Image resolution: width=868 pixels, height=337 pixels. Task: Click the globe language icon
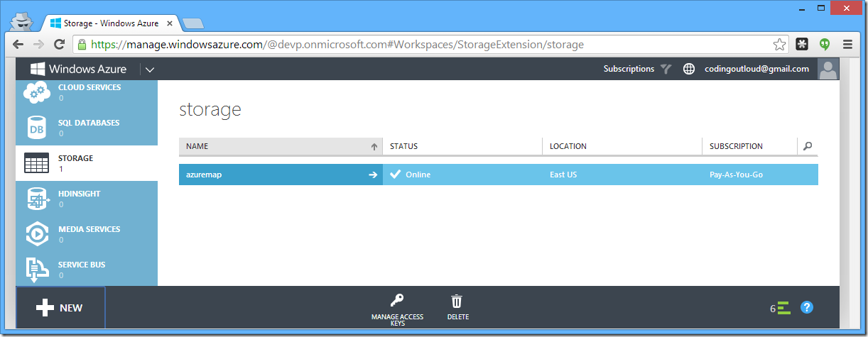pyautogui.click(x=688, y=69)
